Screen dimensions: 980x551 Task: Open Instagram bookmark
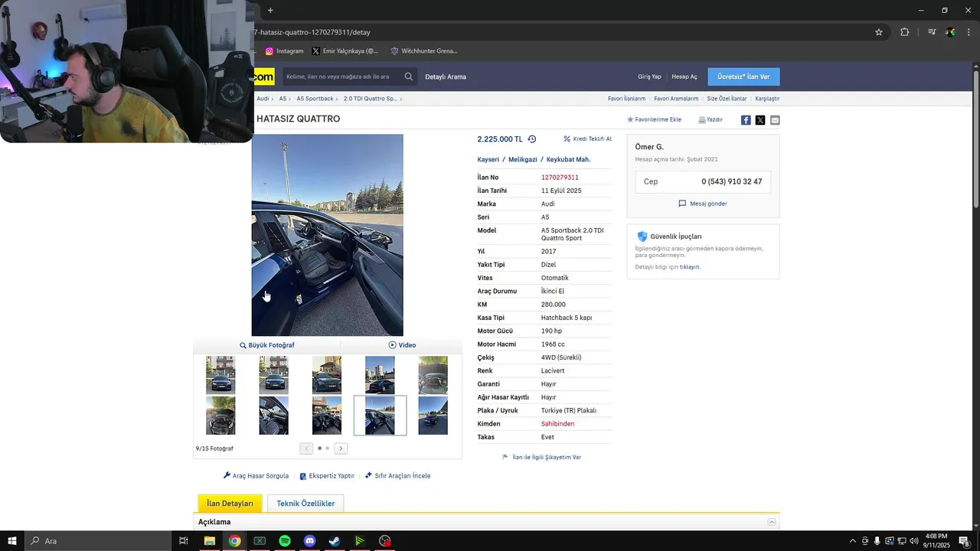pyautogui.click(x=285, y=51)
